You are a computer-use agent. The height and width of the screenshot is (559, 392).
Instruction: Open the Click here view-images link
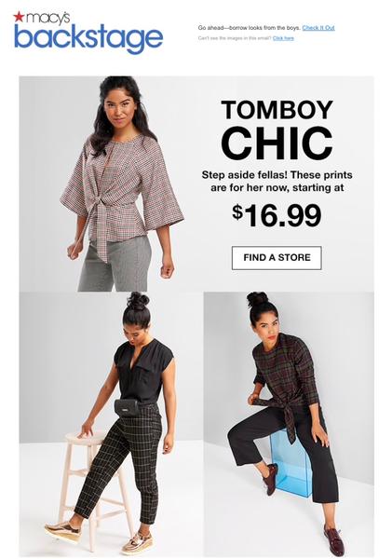coord(283,38)
